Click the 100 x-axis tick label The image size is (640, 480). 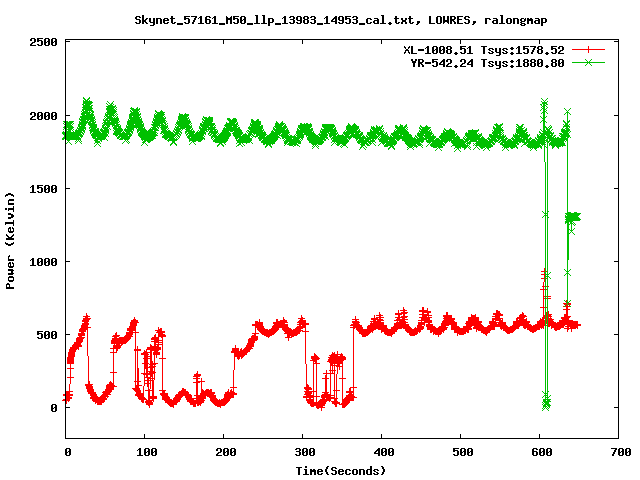click(147, 452)
